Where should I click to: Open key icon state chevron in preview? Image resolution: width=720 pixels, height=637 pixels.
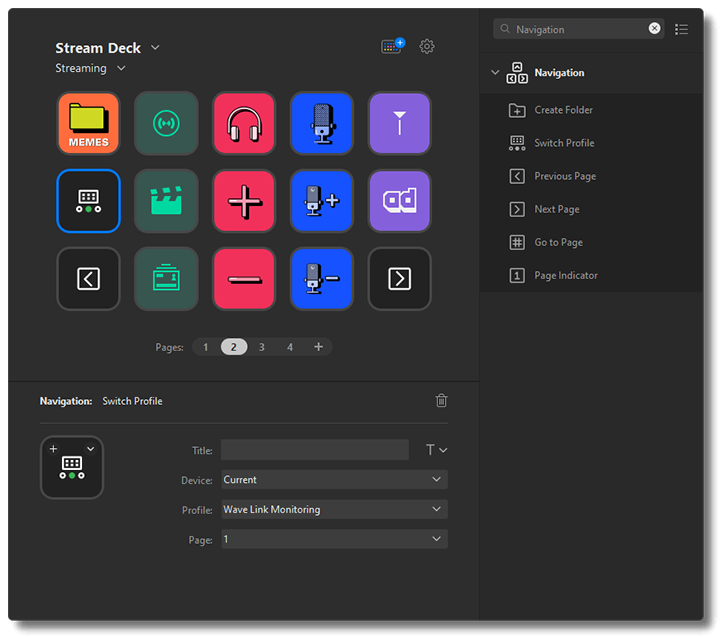coord(90,449)
